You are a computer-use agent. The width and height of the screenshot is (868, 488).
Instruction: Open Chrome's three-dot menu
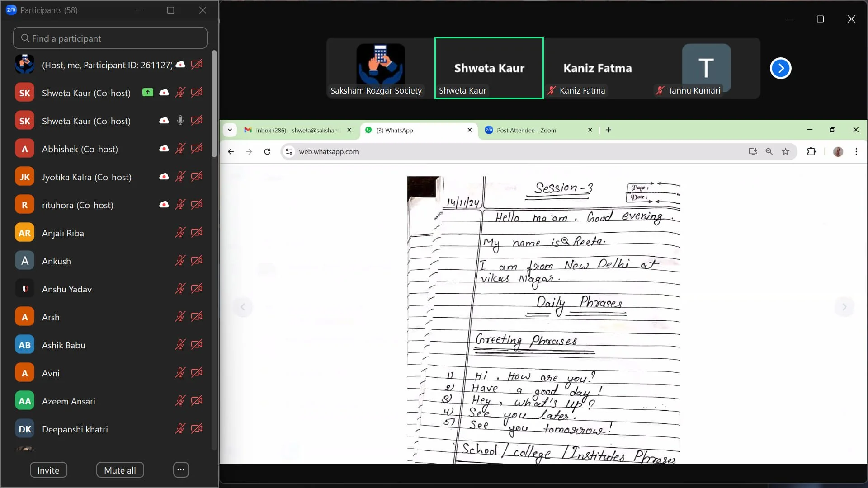[x=856, y=152]
